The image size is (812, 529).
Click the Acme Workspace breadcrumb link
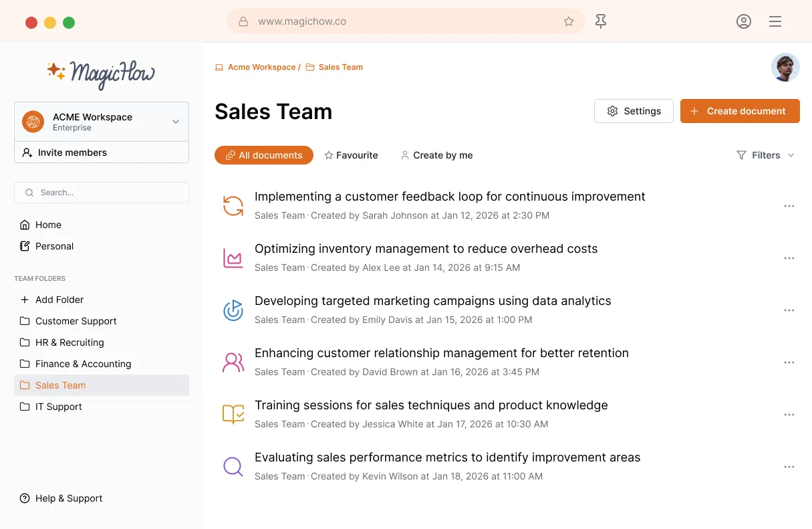click(x=261, y=67)
